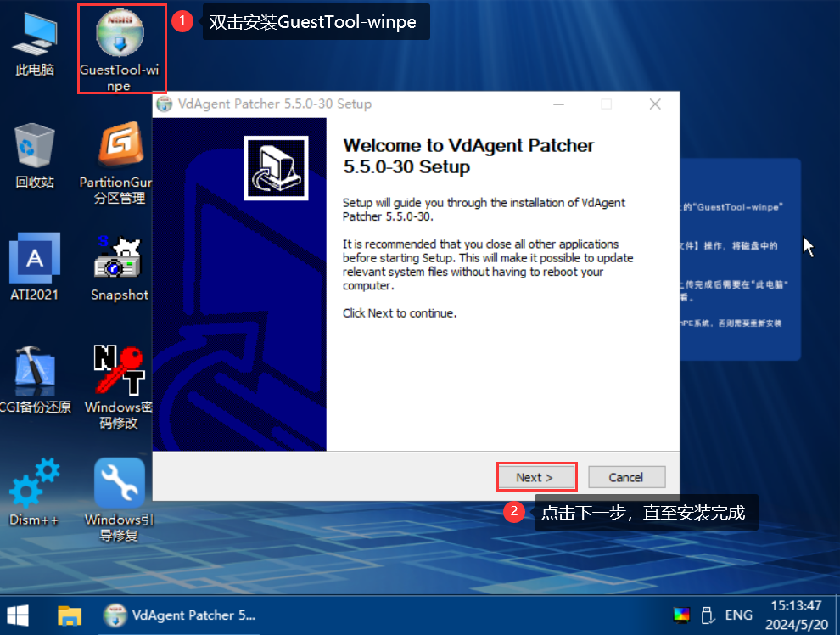Image resolution: width=840 pixels, height=635 pixels.
Task: Click Next in the VdAgent setup
Action: pos(535,477)
